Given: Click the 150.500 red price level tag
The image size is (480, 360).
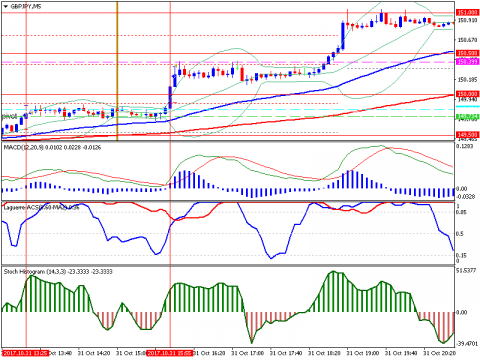Looking at the screenshot, I should [467, 53].
